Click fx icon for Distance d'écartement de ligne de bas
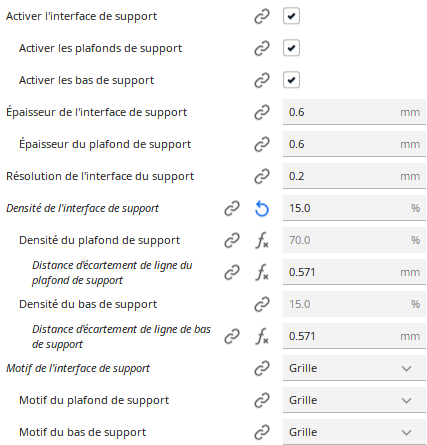 pyautogui.click(x=262, y=336)
